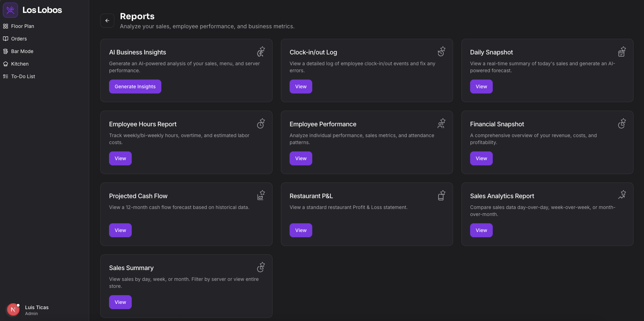The height and width of the screenshot is (321, 644).
Task: Click the Luis Ticas profile avatar
Action: tap(13, 309)
